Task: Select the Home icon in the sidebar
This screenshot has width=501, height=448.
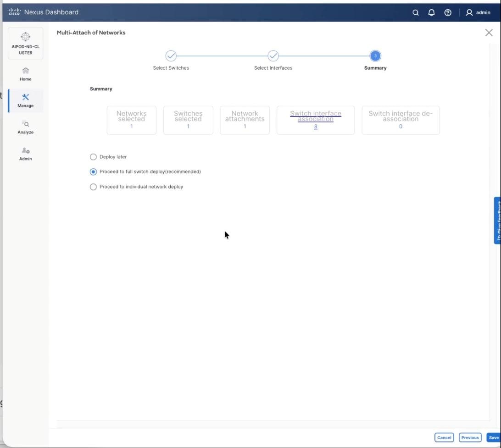Action: (25, 73)
